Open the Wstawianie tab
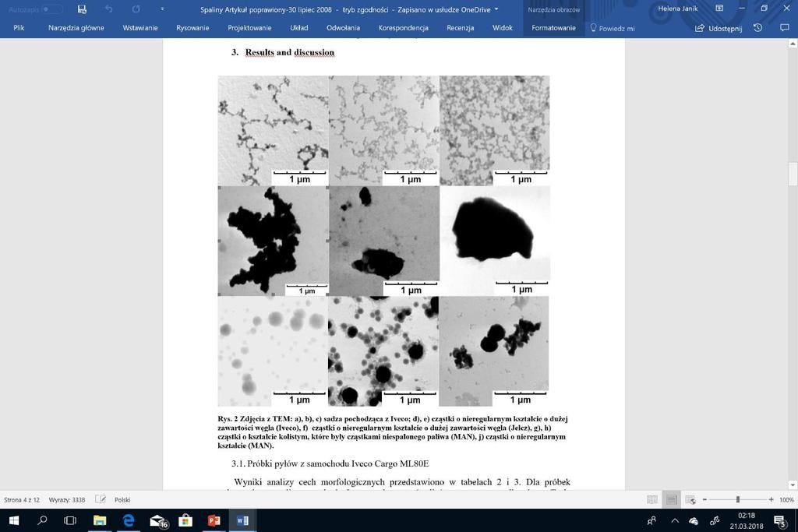 [140, 28]
